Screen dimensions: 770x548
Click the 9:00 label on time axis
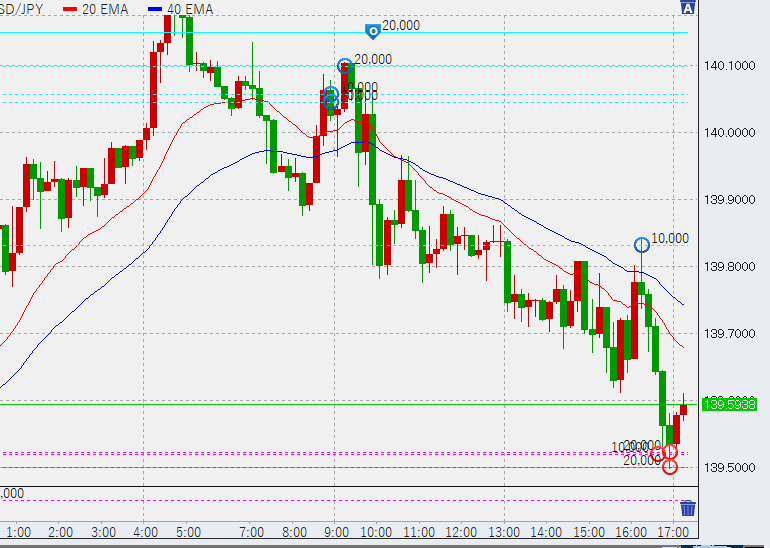click(336, 531)
